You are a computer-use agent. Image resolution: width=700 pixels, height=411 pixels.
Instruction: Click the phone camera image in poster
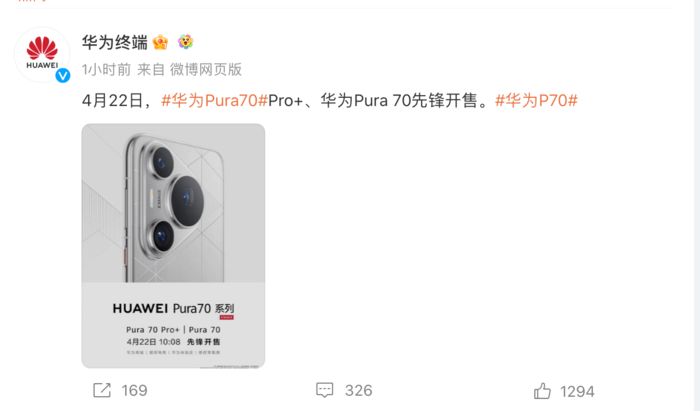(x=173, y=203)
